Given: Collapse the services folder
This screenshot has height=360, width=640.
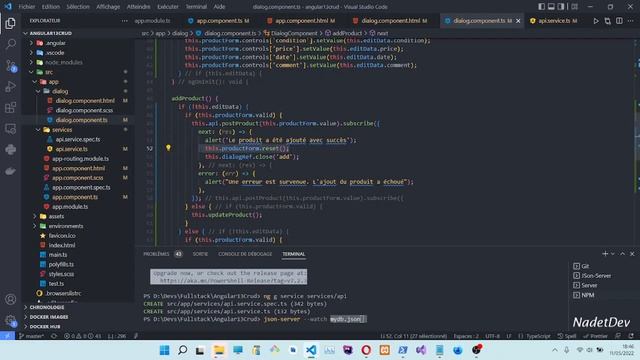Looking at the screenshot, I should click(x=38, y=130).
